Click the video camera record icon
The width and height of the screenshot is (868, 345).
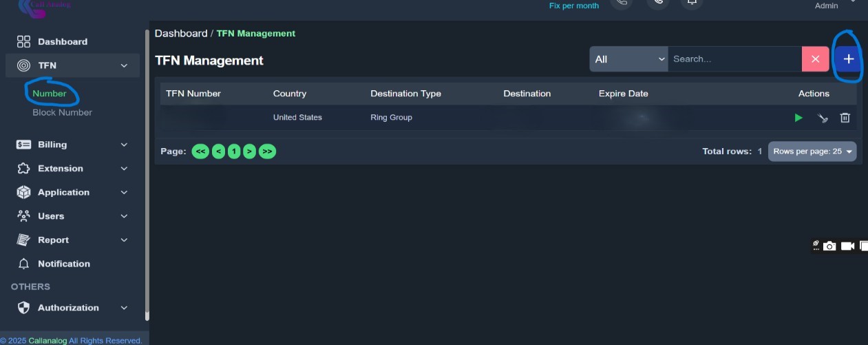[x=847, y=246]
